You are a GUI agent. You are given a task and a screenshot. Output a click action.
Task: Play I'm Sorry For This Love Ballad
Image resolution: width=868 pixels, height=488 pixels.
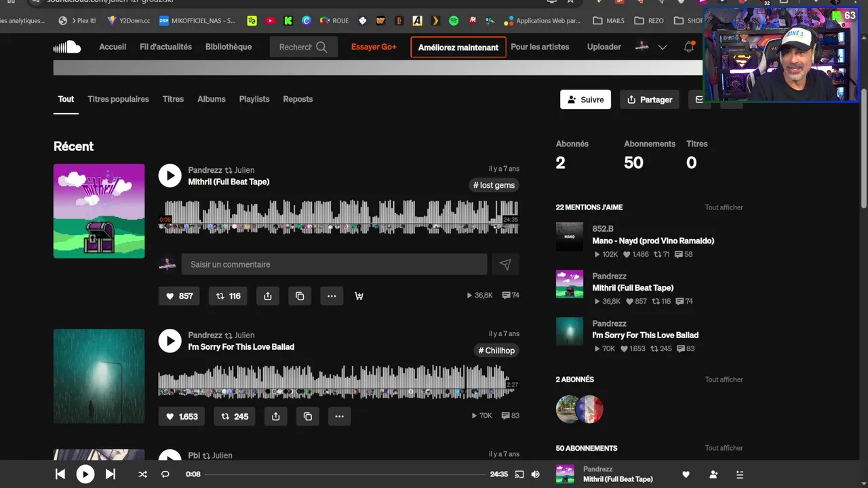tap(170, 341)
